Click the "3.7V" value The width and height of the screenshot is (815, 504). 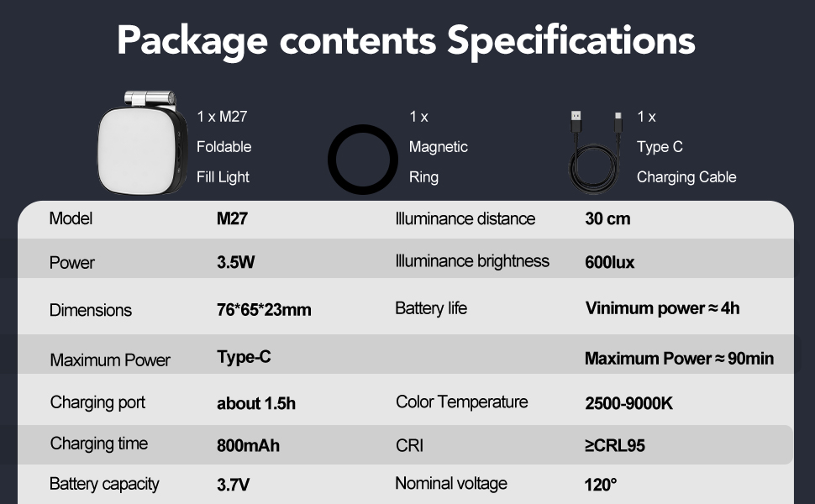click(234, 485)
